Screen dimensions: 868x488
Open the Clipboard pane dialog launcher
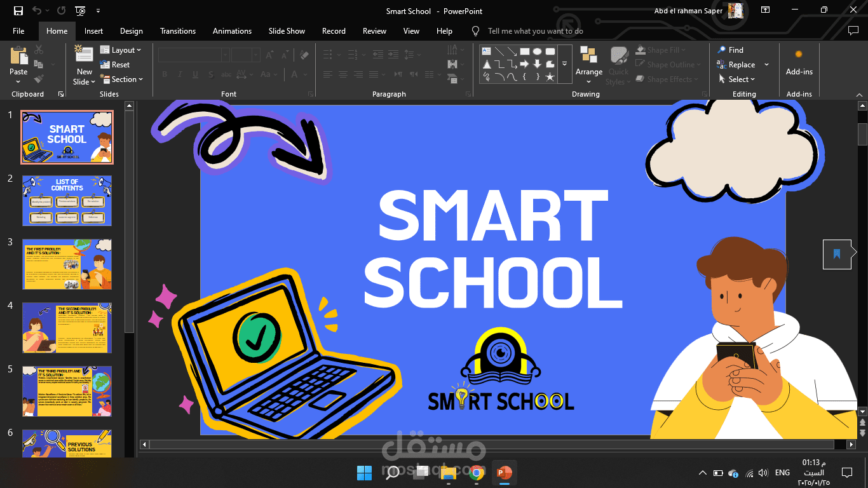(61, 94)
